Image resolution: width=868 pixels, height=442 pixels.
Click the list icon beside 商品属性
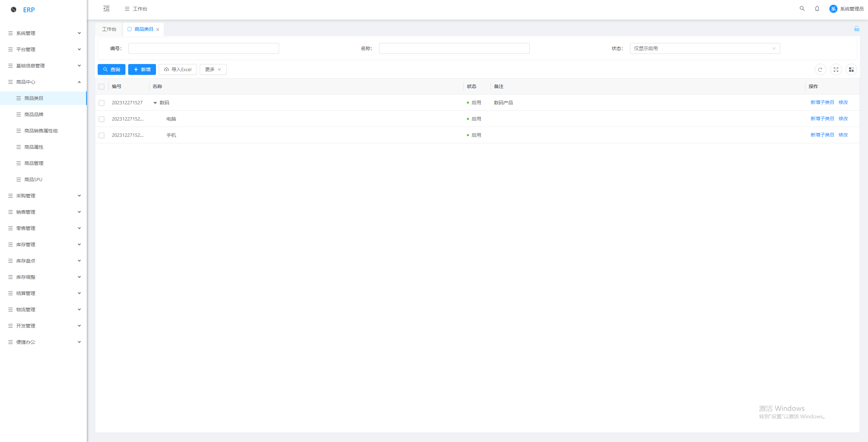click(x=19, y=147)
